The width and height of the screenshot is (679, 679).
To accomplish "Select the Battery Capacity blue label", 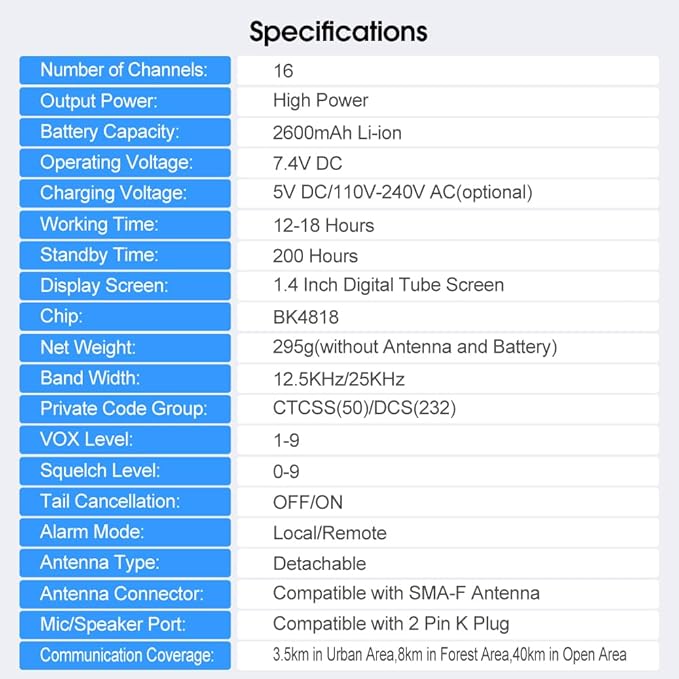I will [x=125, y=132].
